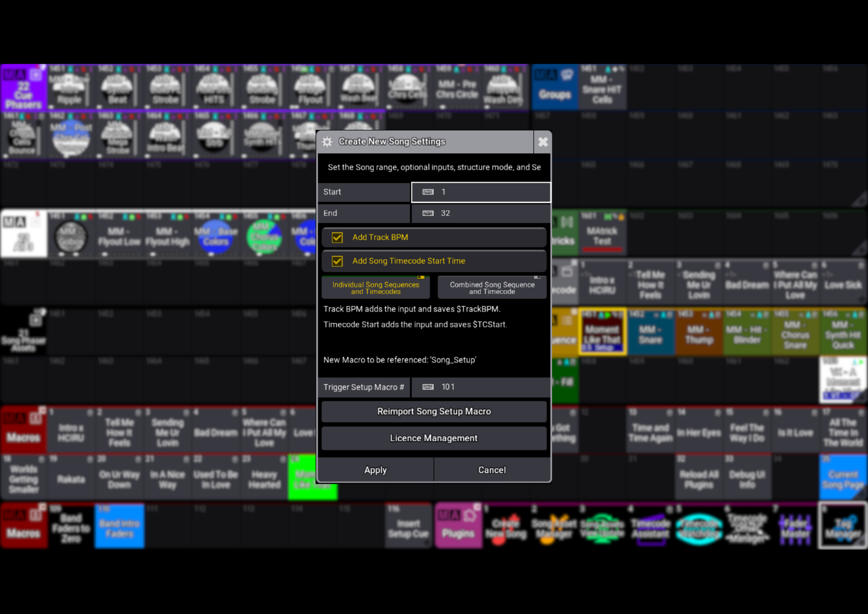Open the Song Asset Manager plugin
868x614 pixels.
point(554,527)
